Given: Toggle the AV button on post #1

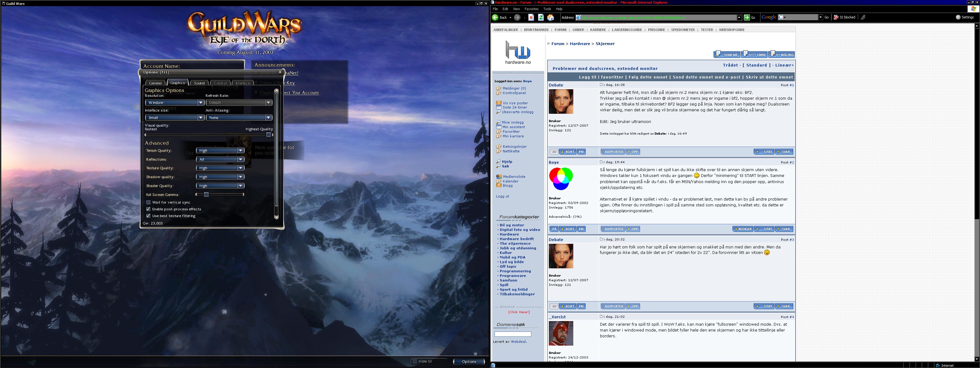Looking at the screenshot, I should click(x=554, y=152).
